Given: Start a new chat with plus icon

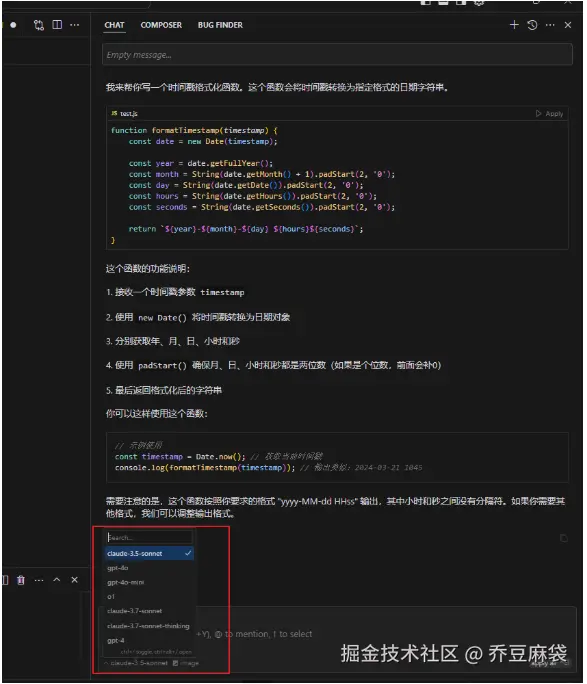Looking at the screenshot, I should (514, 24).
